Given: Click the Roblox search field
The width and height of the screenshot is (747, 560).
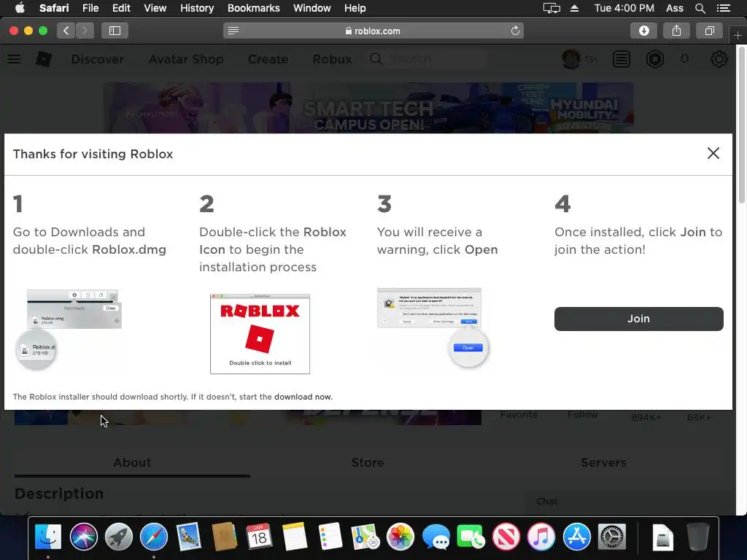Looking at the screenshot, I should [x=427, y=59].
